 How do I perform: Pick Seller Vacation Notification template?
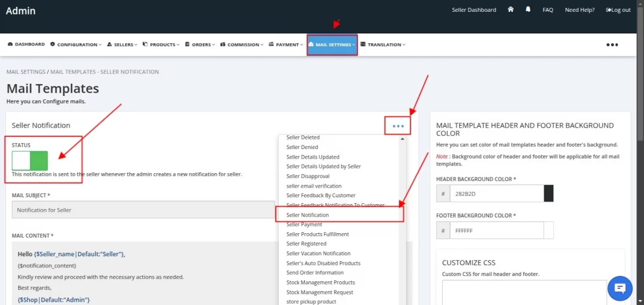(318, 254)
